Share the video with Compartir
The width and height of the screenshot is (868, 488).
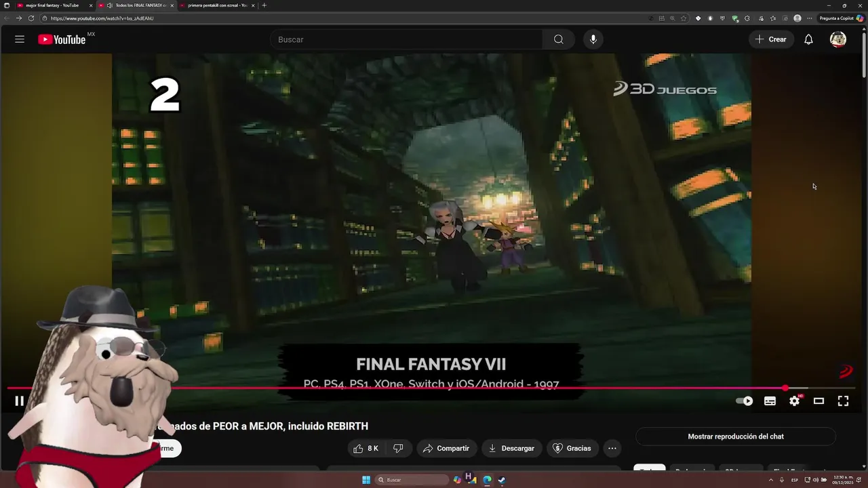tap(446, 448)
